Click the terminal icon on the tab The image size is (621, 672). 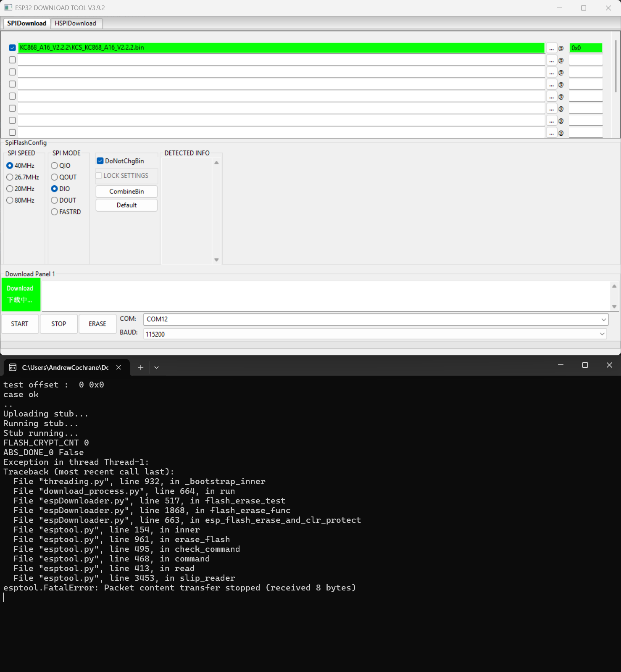[x=13, y=367]
